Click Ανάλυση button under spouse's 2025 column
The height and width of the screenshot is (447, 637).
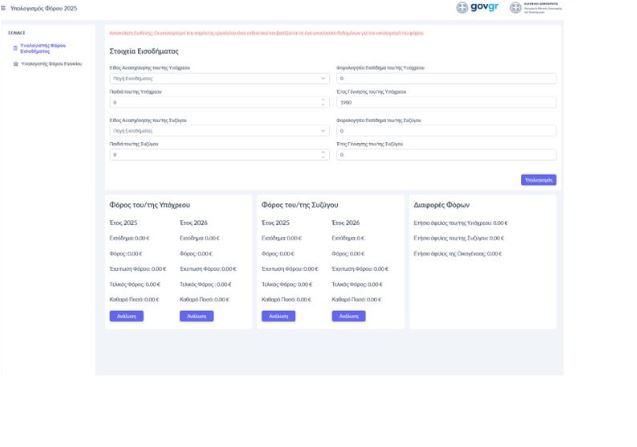[278, 316]
